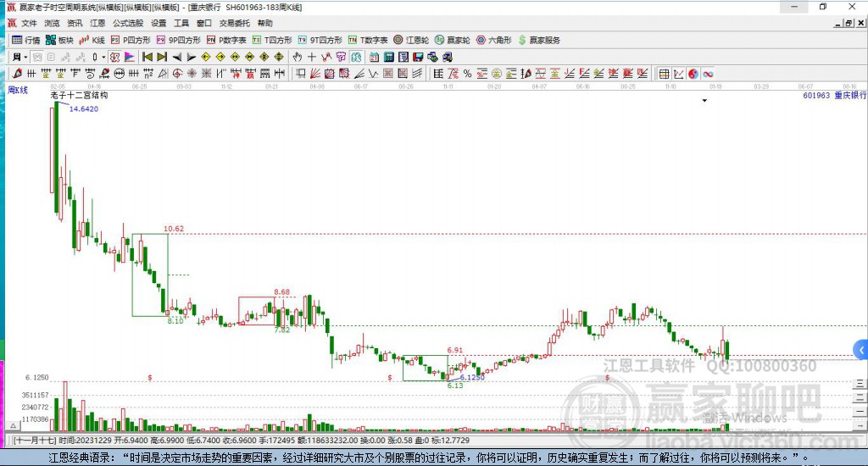Expand the blue side panel tab
Image resolution: width=868 pixels, height=466 pixels.
[861, 350]
